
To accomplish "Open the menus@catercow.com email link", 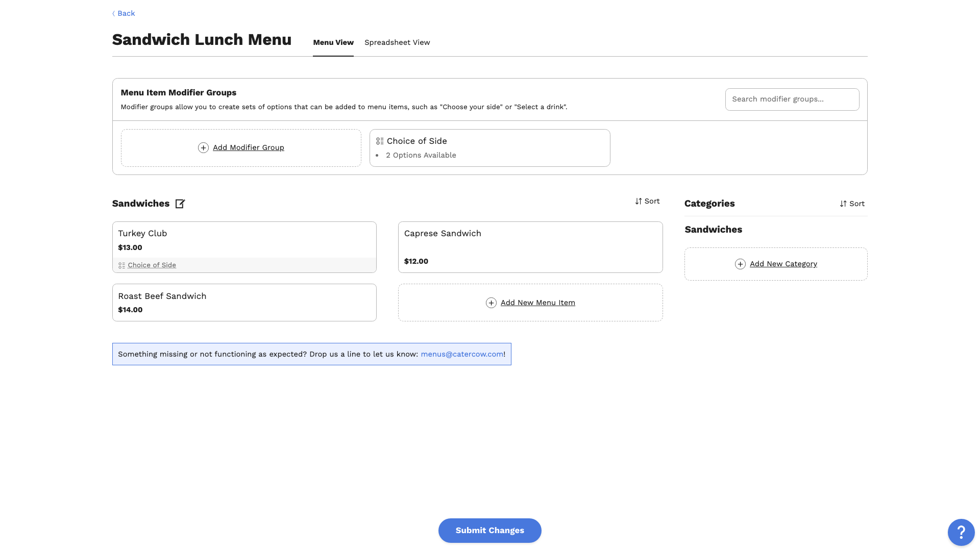I will tap(462, 354).
